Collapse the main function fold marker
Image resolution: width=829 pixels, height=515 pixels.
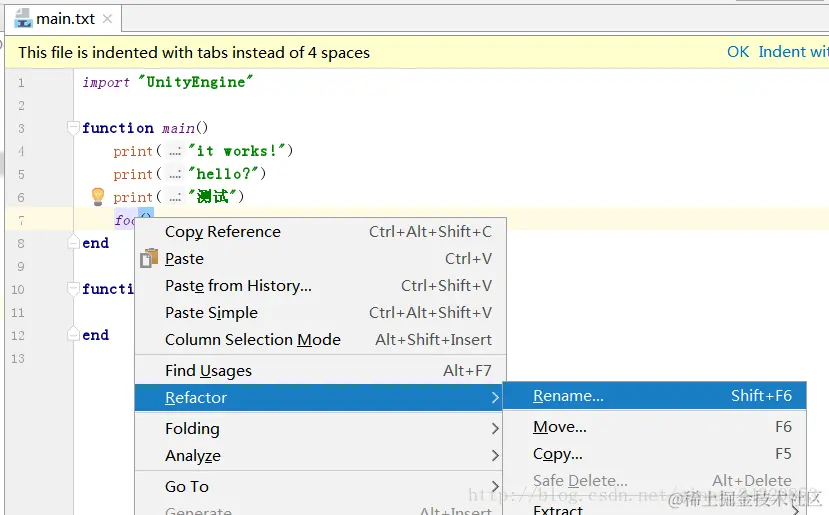click(x=73, y=128)
